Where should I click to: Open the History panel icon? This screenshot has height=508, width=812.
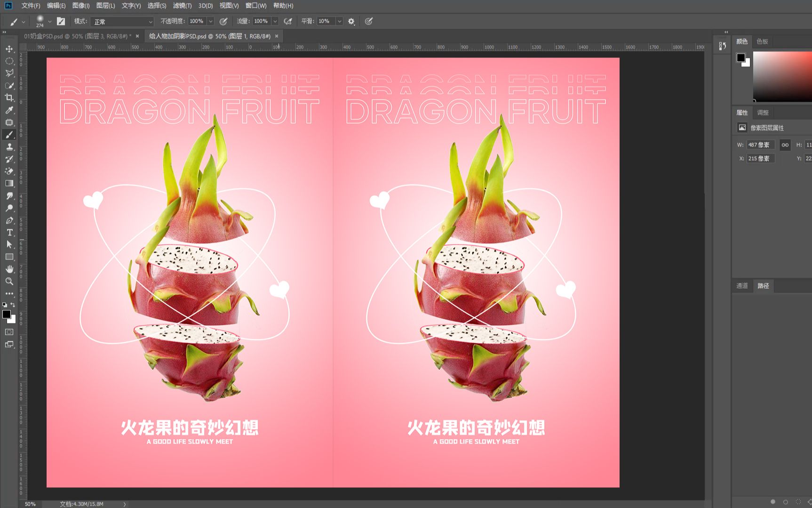[723, 46]
